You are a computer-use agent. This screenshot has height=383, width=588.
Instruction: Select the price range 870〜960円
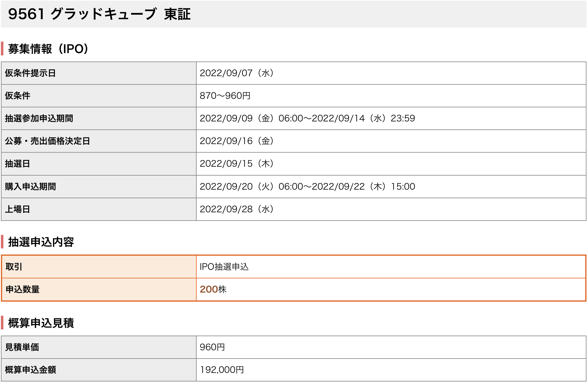pyautogui.click(x=225, y=96)
